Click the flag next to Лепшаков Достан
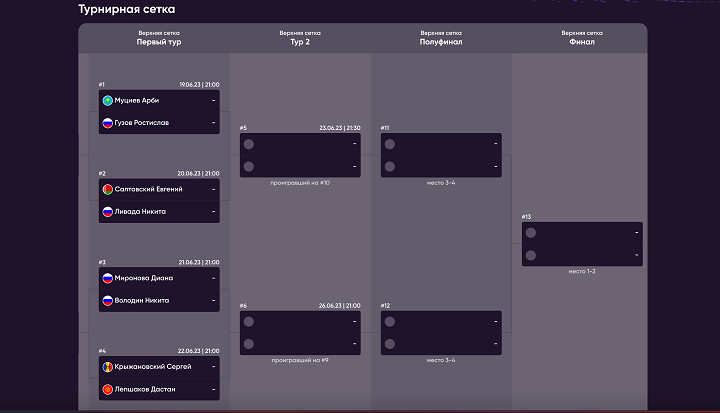This screenshot has width=720, height=413. (x=107, y=389)
